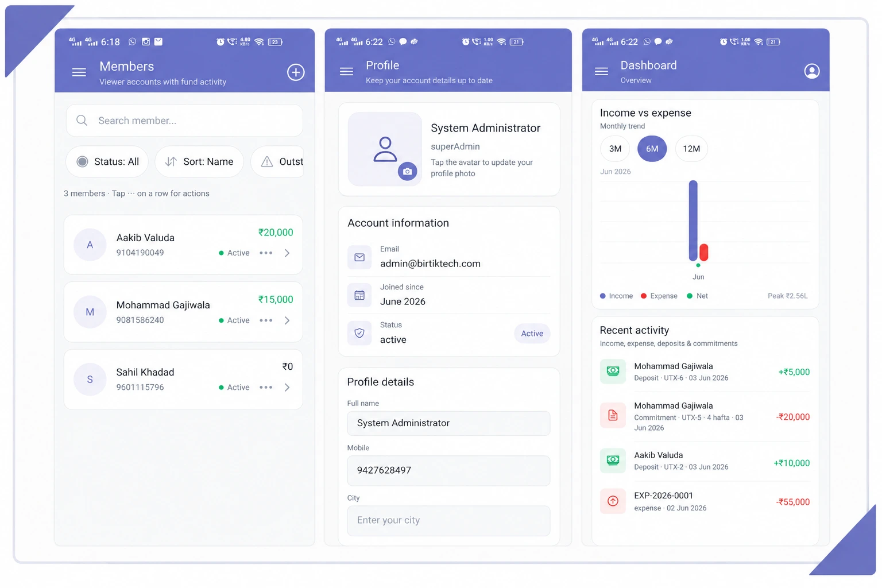This screenshot has height=588, width=882.
Task: Click the Status shield icon
Action: (359, 333)
